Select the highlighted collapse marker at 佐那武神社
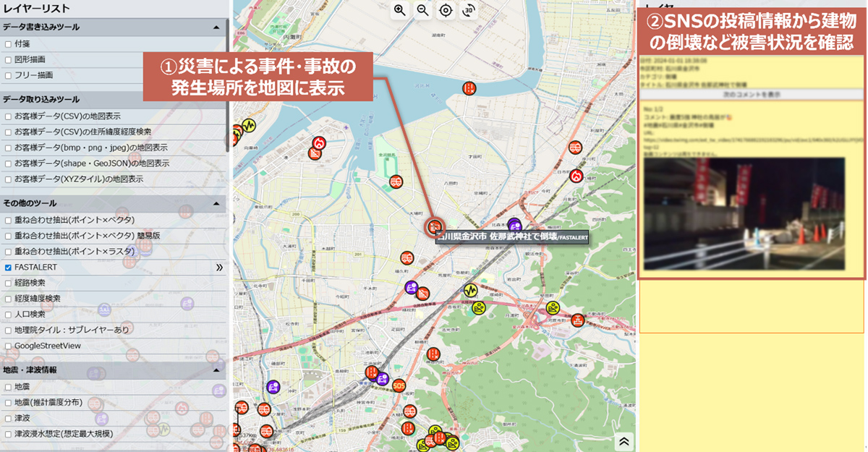 click(x=435, y=228)
